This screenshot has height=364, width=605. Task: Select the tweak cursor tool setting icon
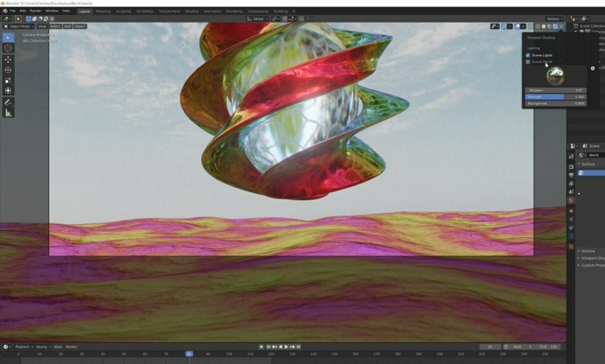[x=18, y=19]
